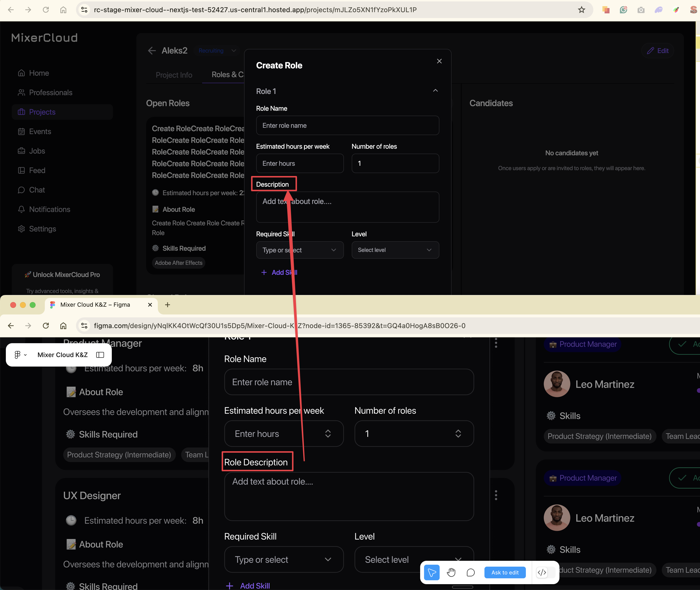Select the Figma Move tool arrow
Screen dimensions: 700x590
(x=432, y=572)
